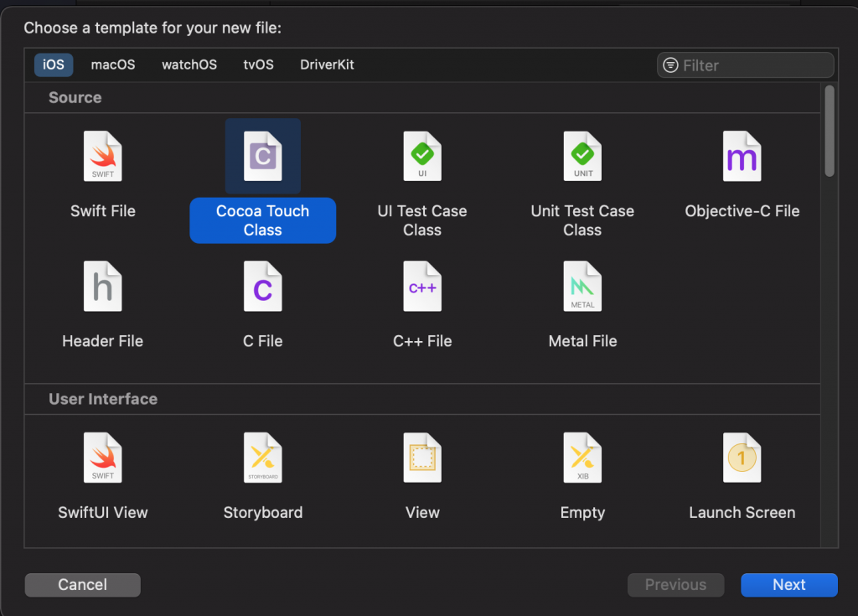
Task: Choose the UI Test Case Class icon
Action: [x=422, y=156]
